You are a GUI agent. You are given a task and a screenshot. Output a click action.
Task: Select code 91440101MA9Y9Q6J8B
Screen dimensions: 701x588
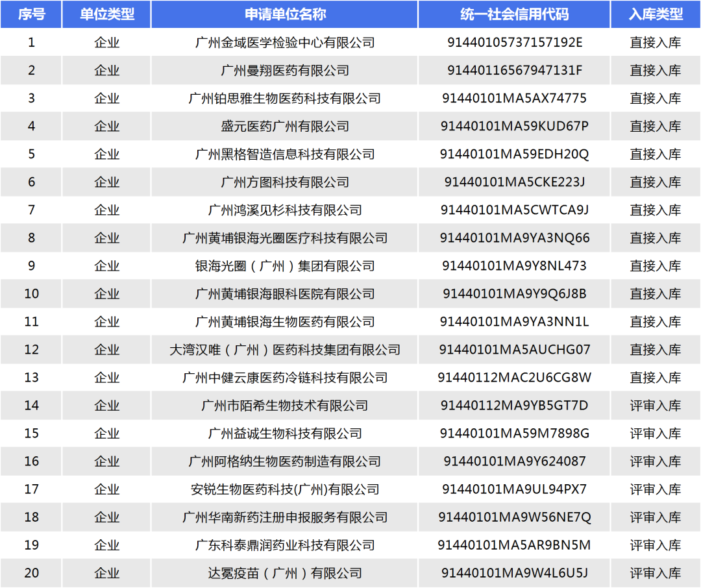pos(515,294)
